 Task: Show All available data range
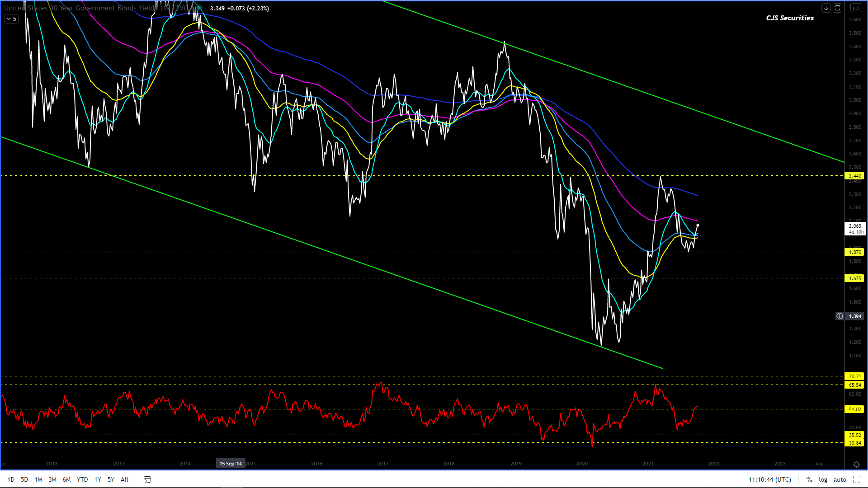[124, 479]
